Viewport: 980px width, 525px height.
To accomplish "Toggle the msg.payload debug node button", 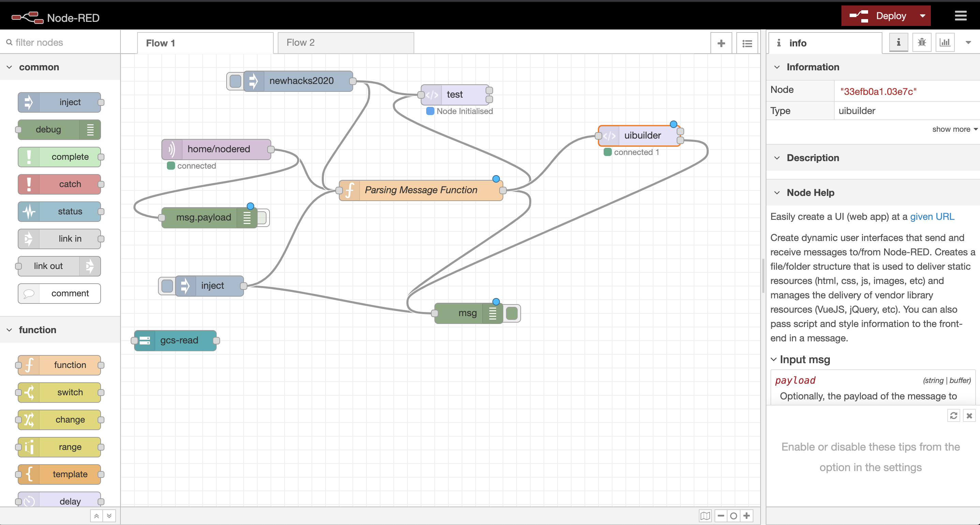I will click(x=262, y=218).
